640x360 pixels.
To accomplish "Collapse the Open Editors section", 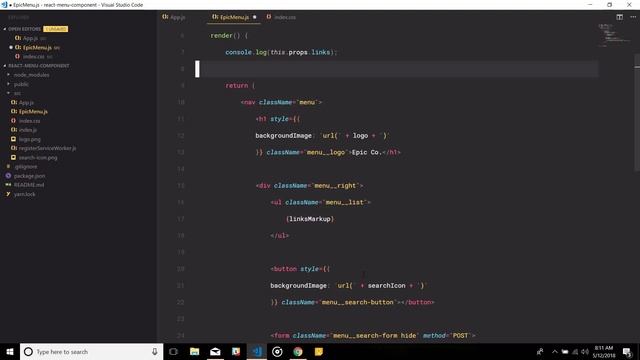I will click(x=24, y=29).
